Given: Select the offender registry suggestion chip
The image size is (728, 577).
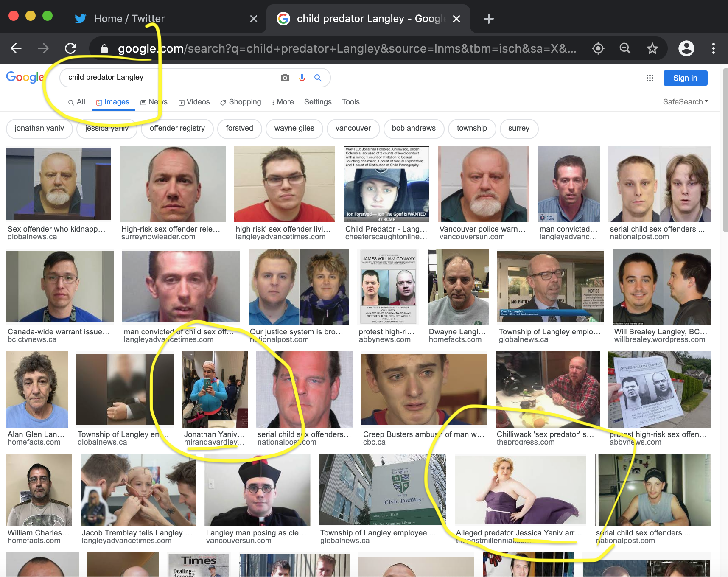Looking at the screenshot, I should click(177, 129).
